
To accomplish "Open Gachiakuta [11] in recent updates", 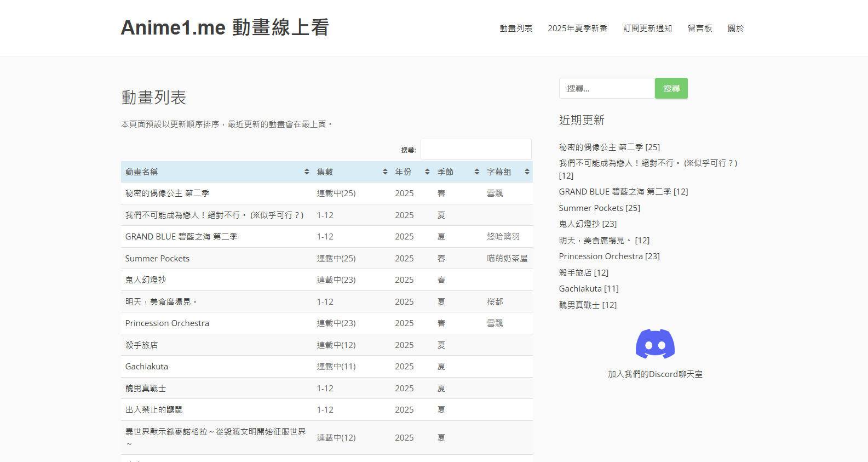I will pyautogui.click(x=588, y=289).
